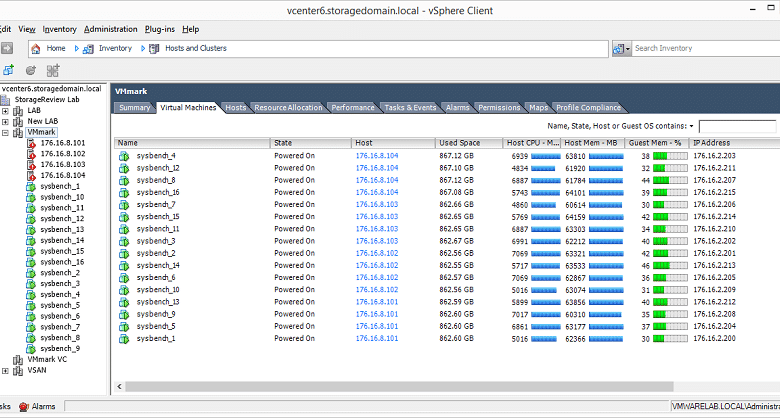
Task: Click the VM icon beside sysbench_1 in the table
Action: pos(124,339)
